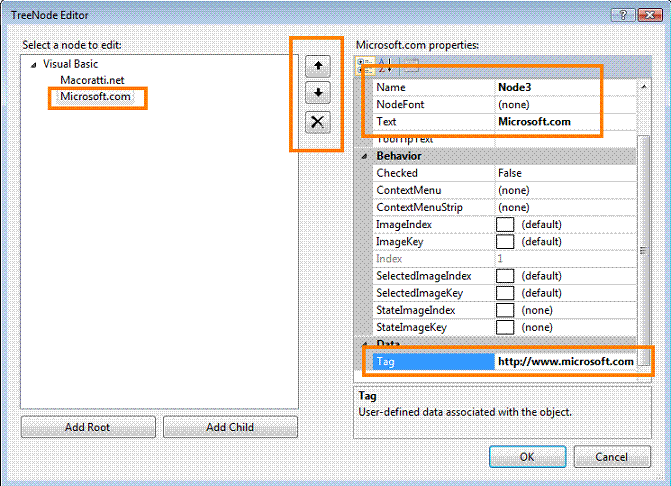This screenshot has height=486, width=671.
Task: Select the NodeFont property row
Action: coord(504,104)
